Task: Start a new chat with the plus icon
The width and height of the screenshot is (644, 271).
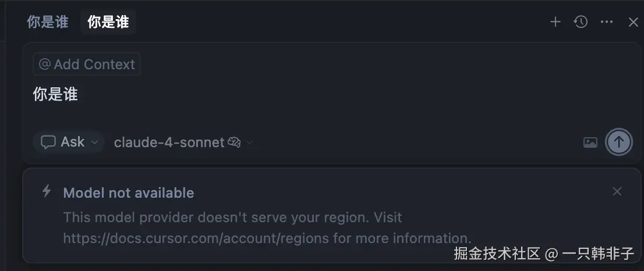Action: (x=555, y=22)
